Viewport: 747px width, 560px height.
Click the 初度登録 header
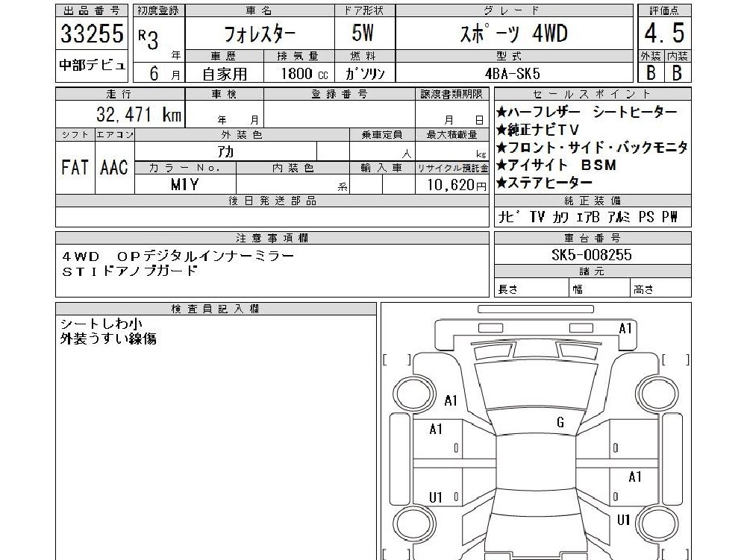point(159,10)
